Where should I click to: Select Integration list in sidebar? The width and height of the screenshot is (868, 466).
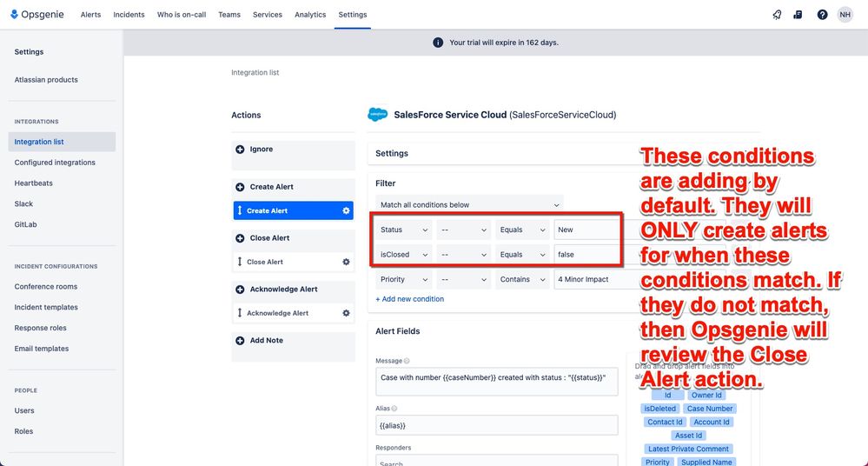(x=62, y=142)
